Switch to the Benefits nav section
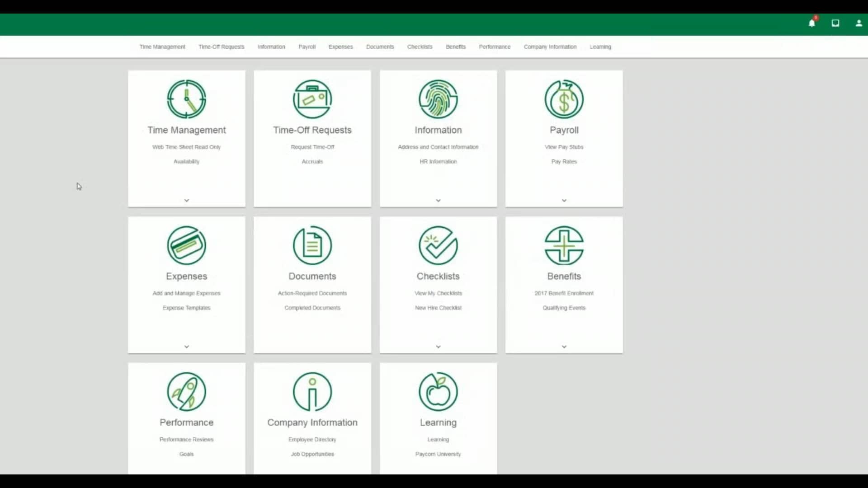 [x=455, y=47]
